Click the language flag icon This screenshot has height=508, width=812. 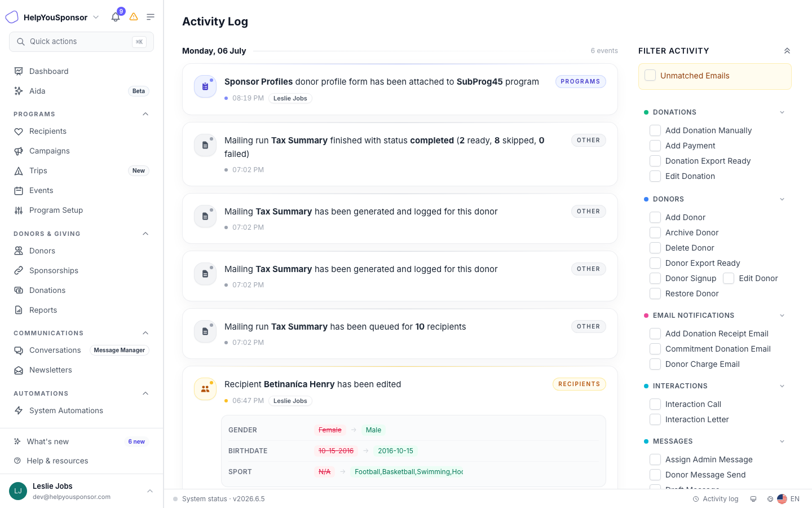tap(782, 499)
